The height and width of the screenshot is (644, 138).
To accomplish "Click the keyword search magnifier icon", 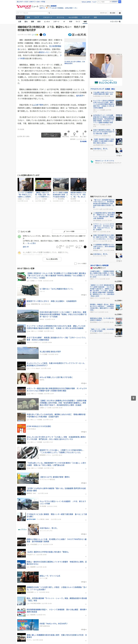I will [x=49, y=13].
